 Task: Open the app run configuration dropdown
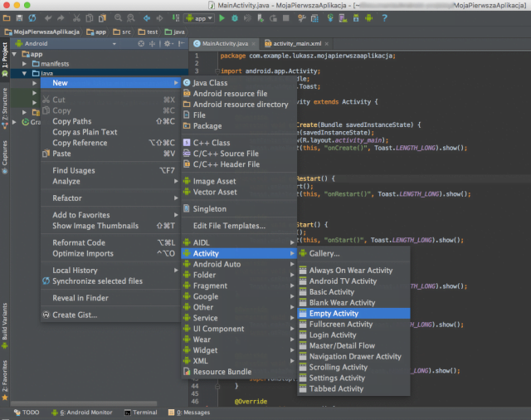tap(199, 17)
